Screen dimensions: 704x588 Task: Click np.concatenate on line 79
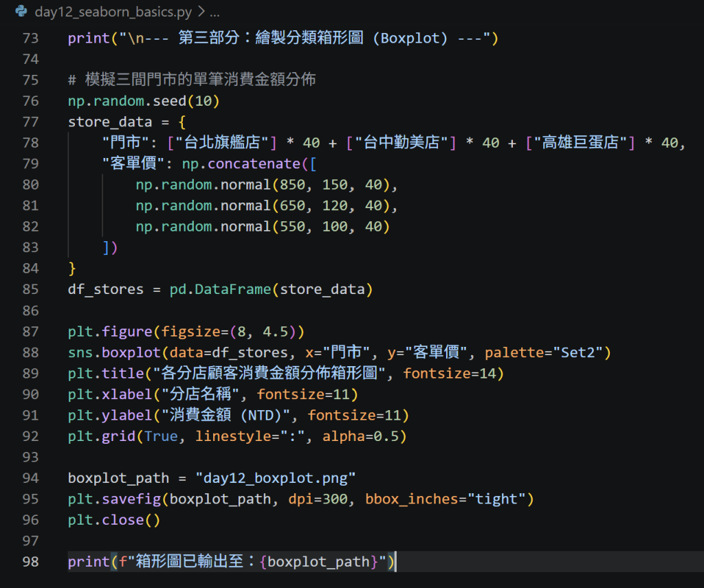click(x=241, y=163)
